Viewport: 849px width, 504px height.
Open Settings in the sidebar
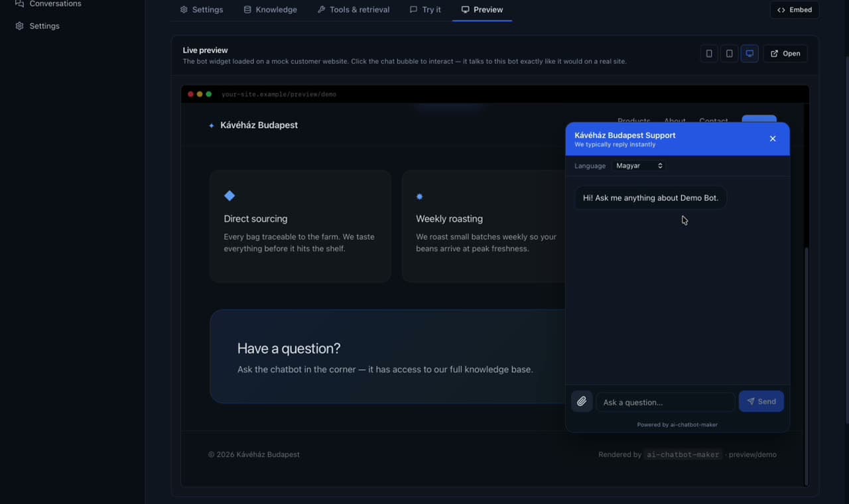pyautogui.click(x=37, y=26)
